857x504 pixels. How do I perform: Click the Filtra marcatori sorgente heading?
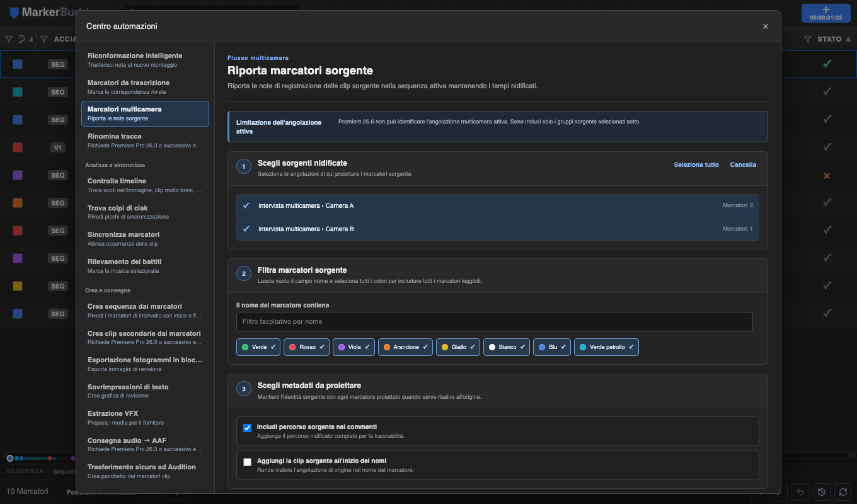[302, 270]
